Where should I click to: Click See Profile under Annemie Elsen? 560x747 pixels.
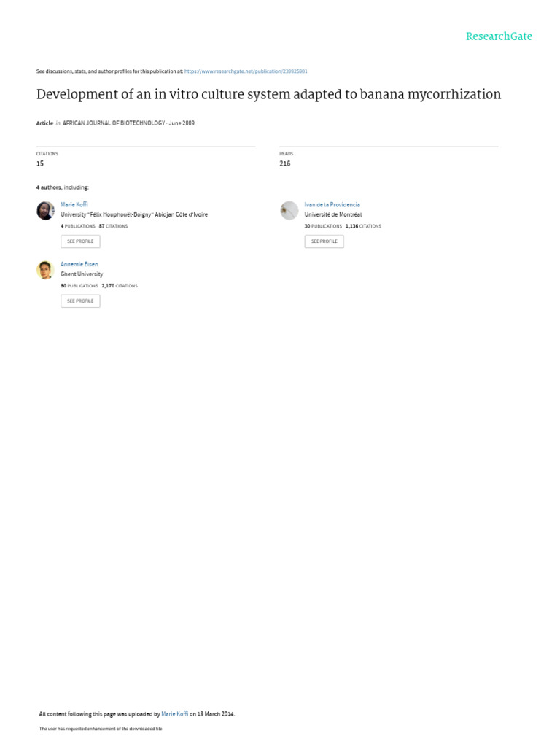click(80, 301)
